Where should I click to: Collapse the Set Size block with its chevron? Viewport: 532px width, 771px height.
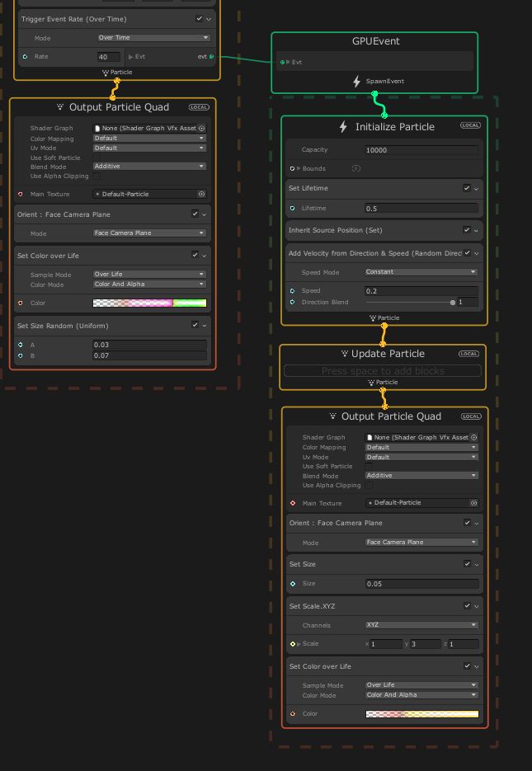point(477,565)
